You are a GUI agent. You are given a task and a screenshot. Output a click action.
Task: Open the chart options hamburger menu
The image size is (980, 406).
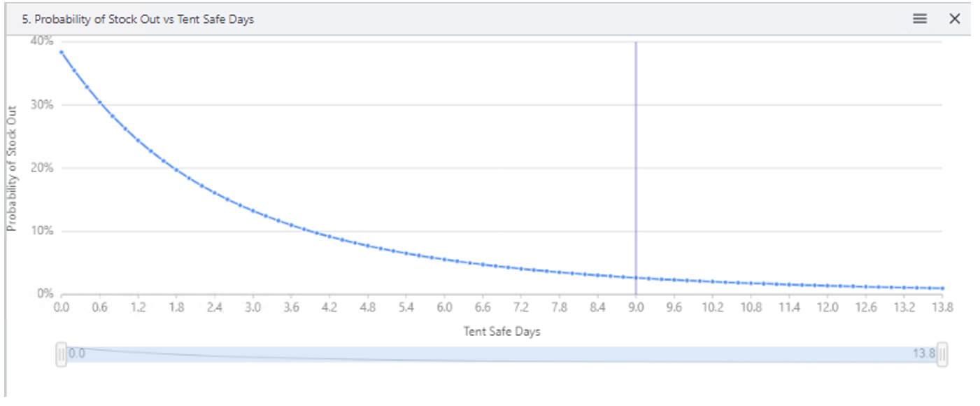tap(919, 19)
